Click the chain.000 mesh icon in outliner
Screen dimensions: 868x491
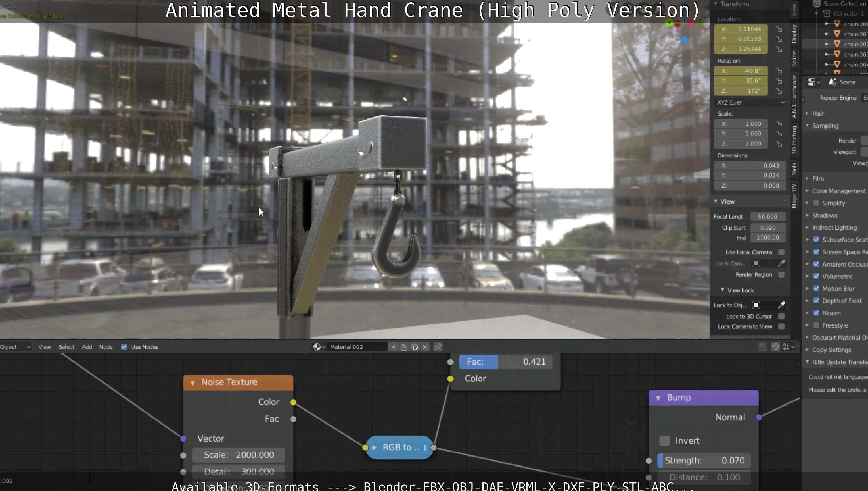click(837, 24)
